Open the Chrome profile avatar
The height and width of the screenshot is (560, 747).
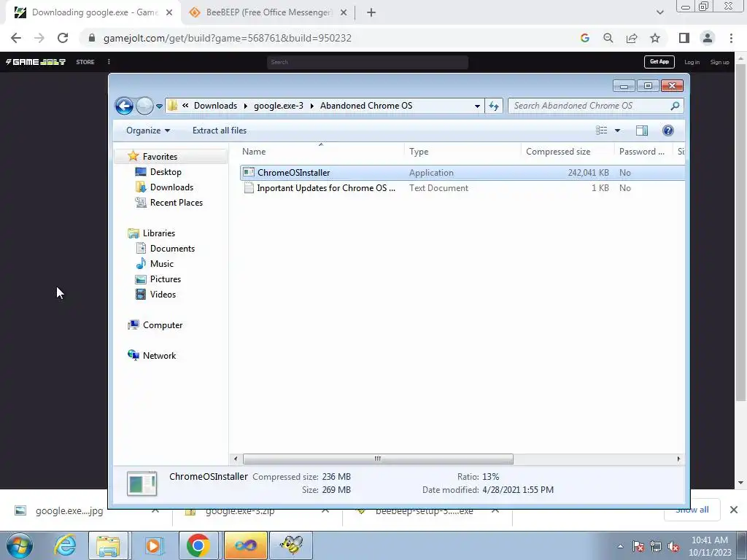[x=708, y=38]
